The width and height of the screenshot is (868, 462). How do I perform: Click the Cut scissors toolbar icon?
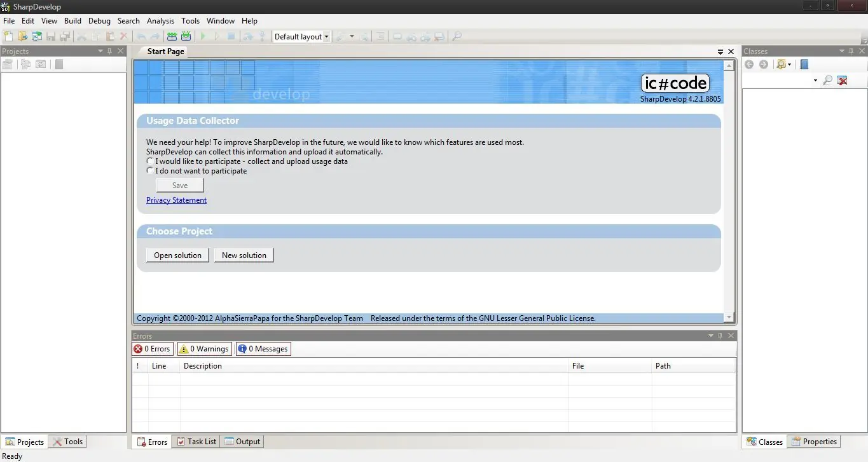(x=82, y=37)
